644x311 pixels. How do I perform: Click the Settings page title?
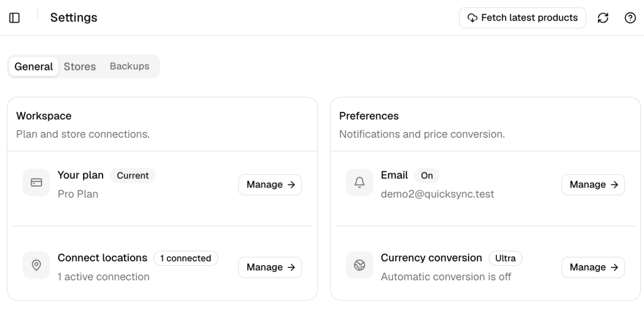pos(74,18)
